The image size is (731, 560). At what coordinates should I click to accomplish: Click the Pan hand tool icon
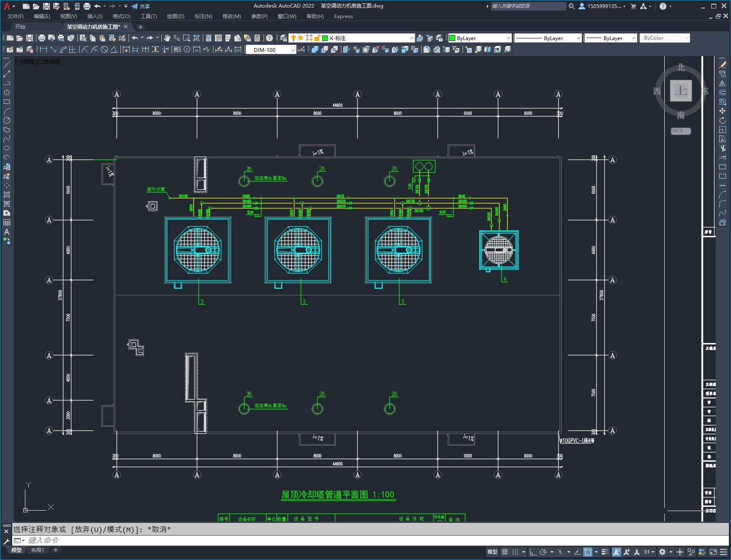pos(167,38)
